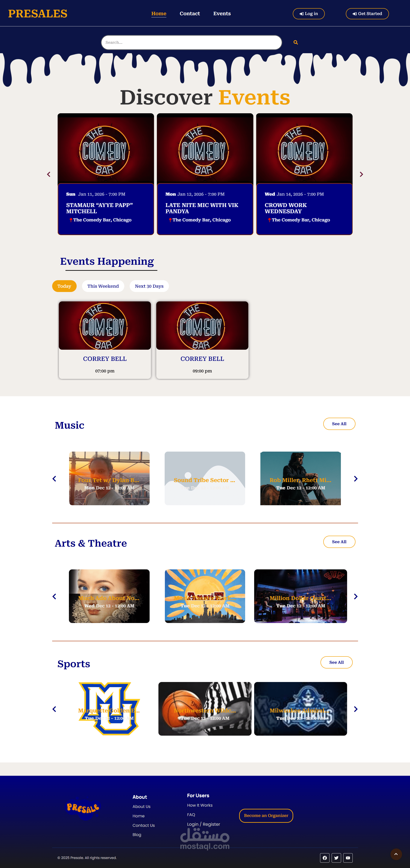This screenshot has height=868, width=410.
Task: Click the Log in button
Action: click(x=308, y=14)
